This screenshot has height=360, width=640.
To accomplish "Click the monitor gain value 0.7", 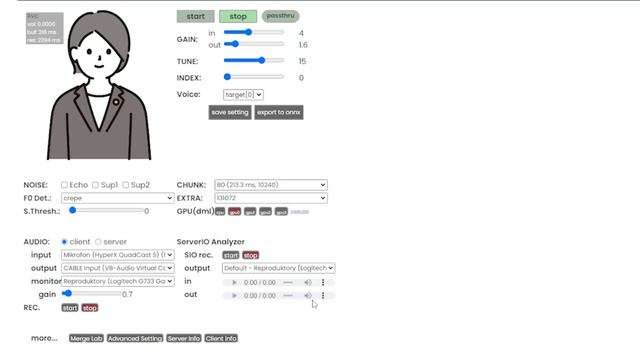I will [x=127, y=294].
